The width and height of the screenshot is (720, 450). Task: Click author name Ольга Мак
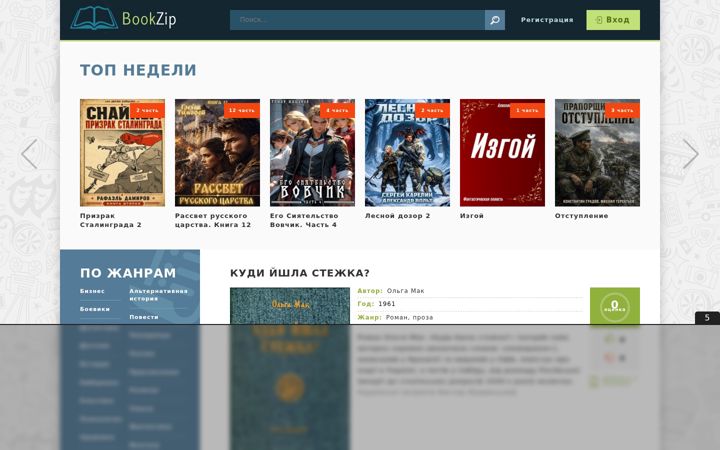pos(405,291)
